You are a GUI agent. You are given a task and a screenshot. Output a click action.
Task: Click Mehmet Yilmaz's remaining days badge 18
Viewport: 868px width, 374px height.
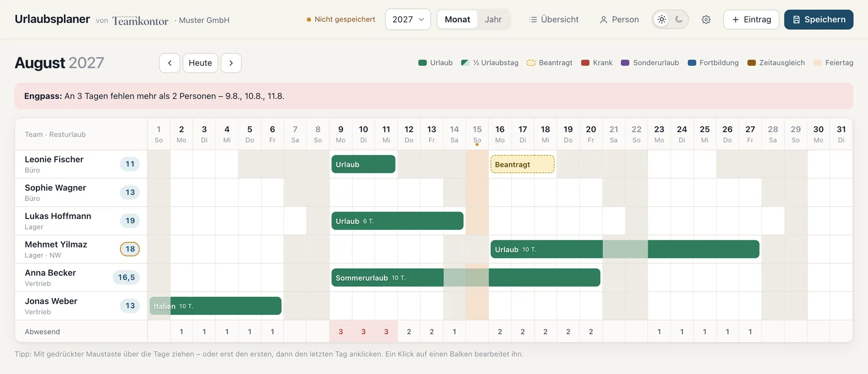tap(130, 249)
